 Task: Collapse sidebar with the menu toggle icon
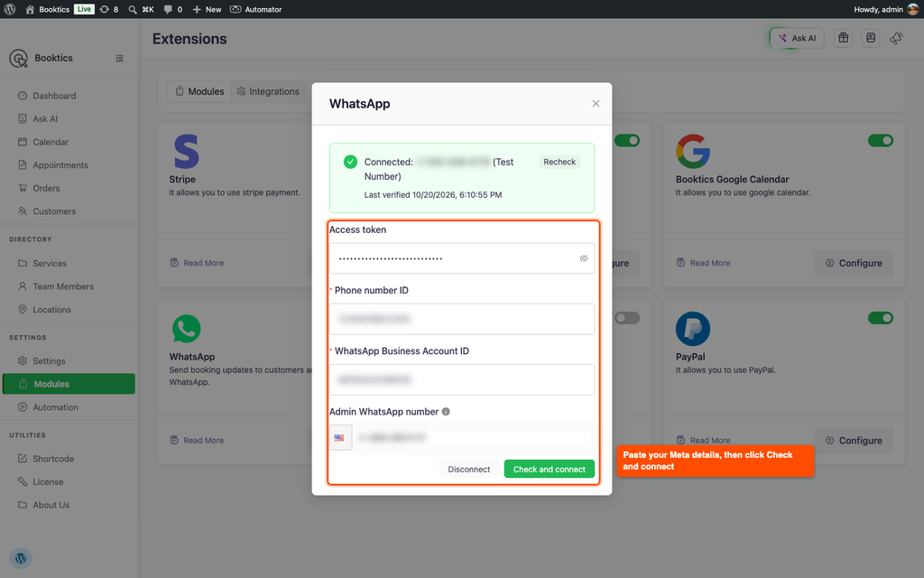pyautogui.click(x=120, y=59)
